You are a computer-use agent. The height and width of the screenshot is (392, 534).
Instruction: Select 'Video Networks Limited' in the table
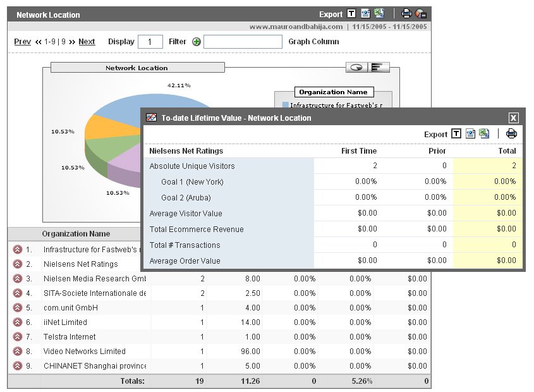point(85,352)
